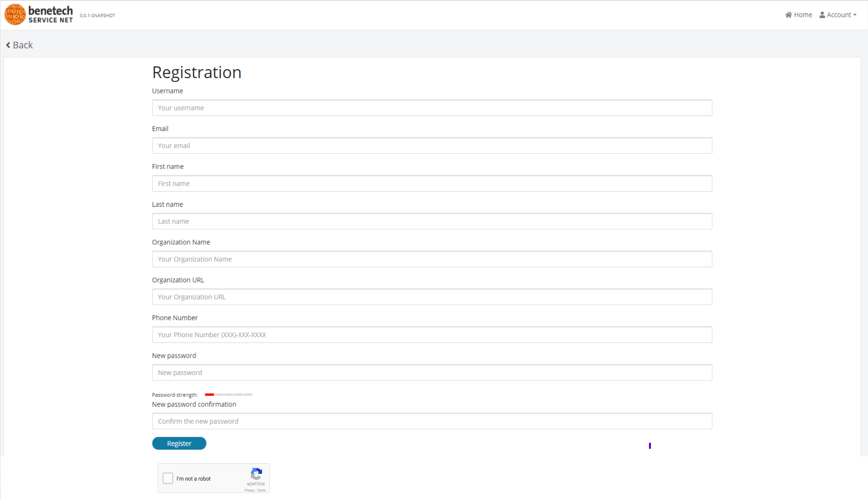Open the reCAPTCHA Privacy link
Image resolution: width=868 pixels, height=500 pixels.
[249, 490]
